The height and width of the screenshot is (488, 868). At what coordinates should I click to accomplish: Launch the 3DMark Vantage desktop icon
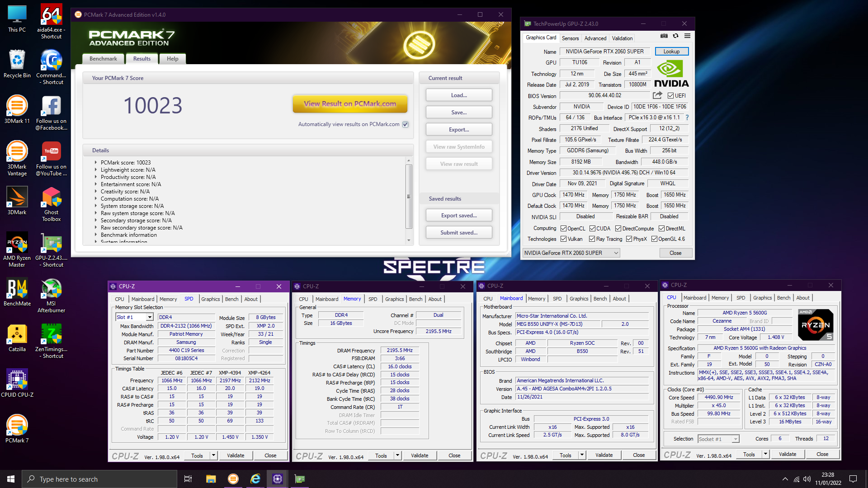[17, 159]
